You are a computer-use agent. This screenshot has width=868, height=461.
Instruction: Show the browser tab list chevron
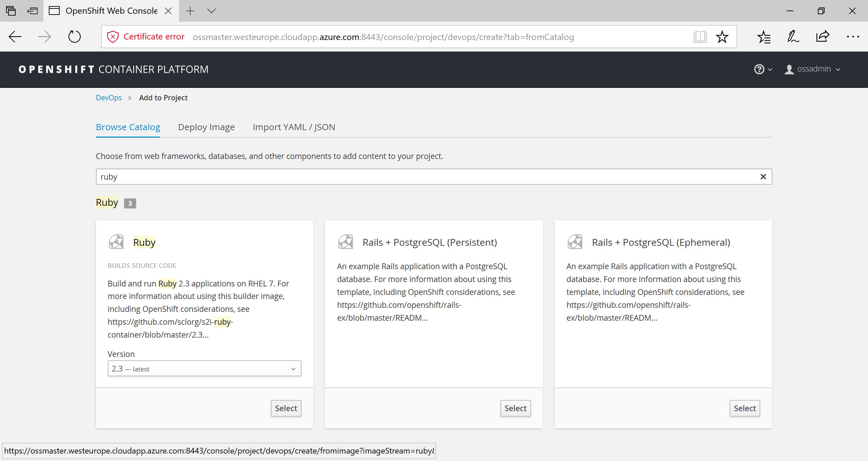coord(211,11)
